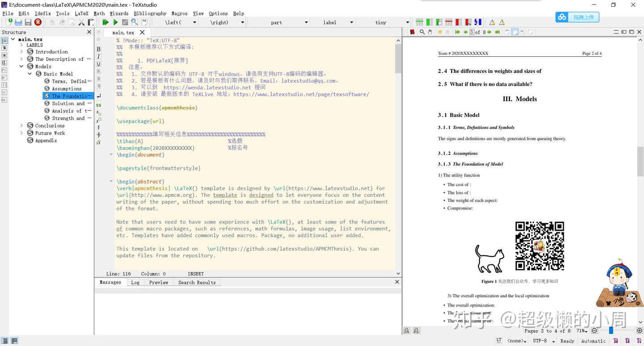Open the magnifier tool in PDF viewer

click(422, 32)
